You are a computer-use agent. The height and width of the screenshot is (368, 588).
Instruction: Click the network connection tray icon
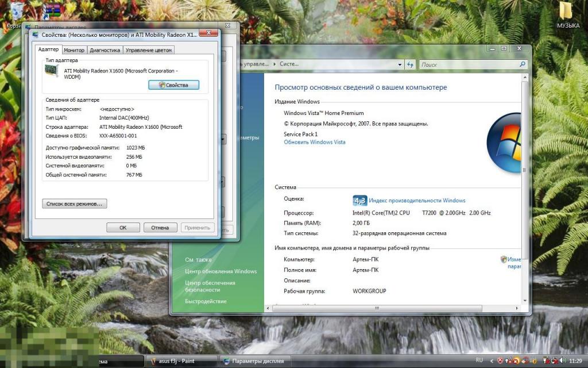coord(554,361)
